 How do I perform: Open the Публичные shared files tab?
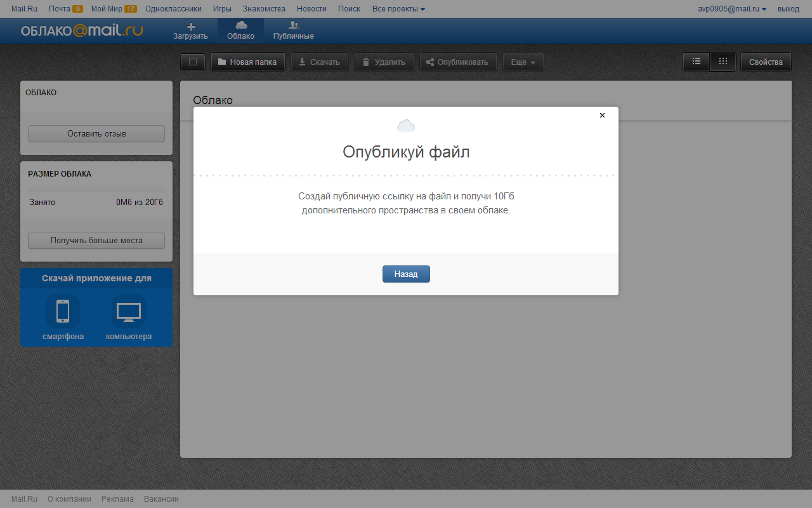point(293,30)
